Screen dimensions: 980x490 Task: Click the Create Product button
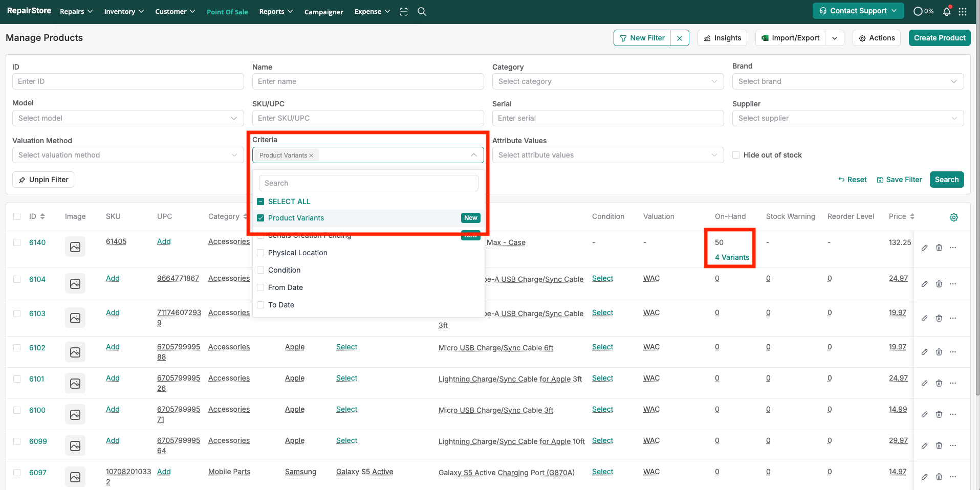[x=939, y=38]
